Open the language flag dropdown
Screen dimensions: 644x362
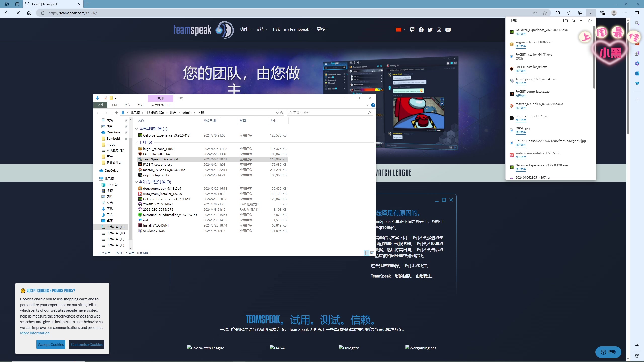(x=401, y=30)
